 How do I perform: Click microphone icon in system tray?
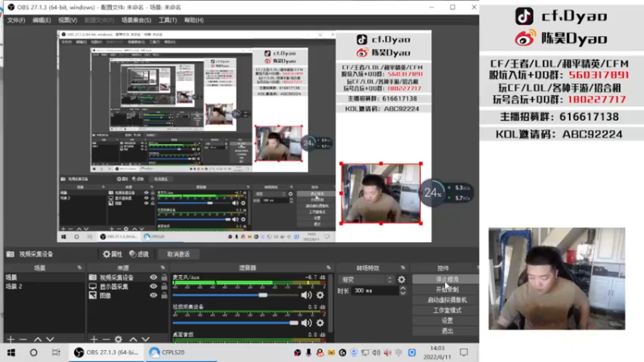pyautogui.click(x=308, y=352)
